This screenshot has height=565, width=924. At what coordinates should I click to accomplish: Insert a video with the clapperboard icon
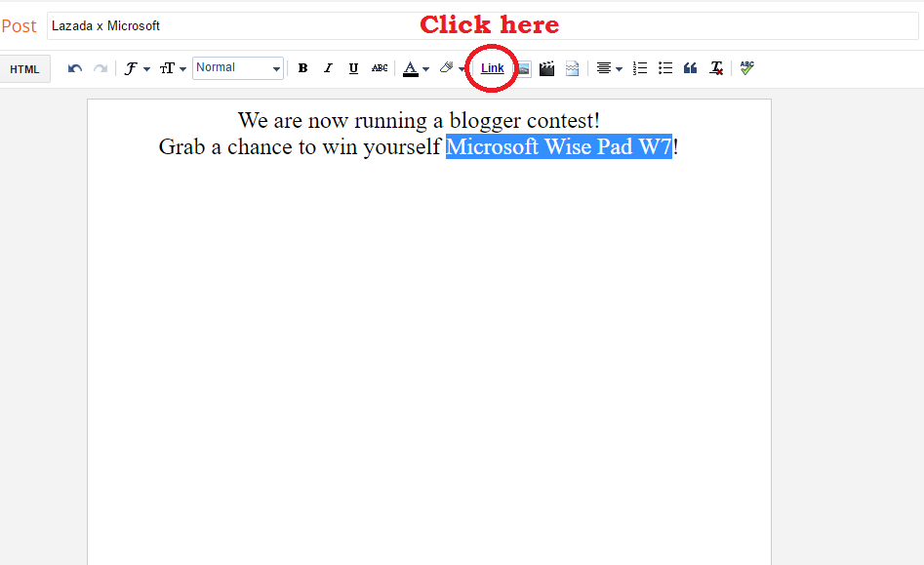(x=547, y=68)
